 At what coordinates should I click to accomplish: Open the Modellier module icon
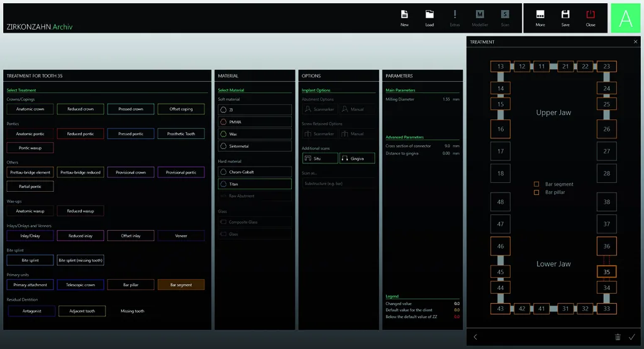tap(480, 15)
